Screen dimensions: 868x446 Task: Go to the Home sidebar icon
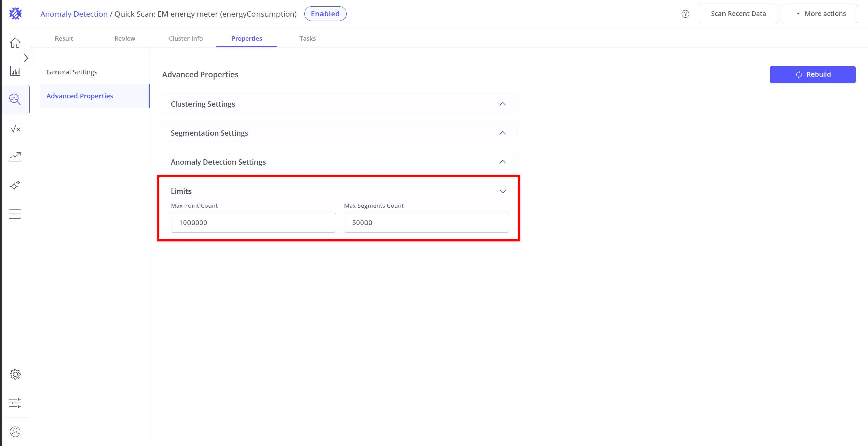(15, 43)
